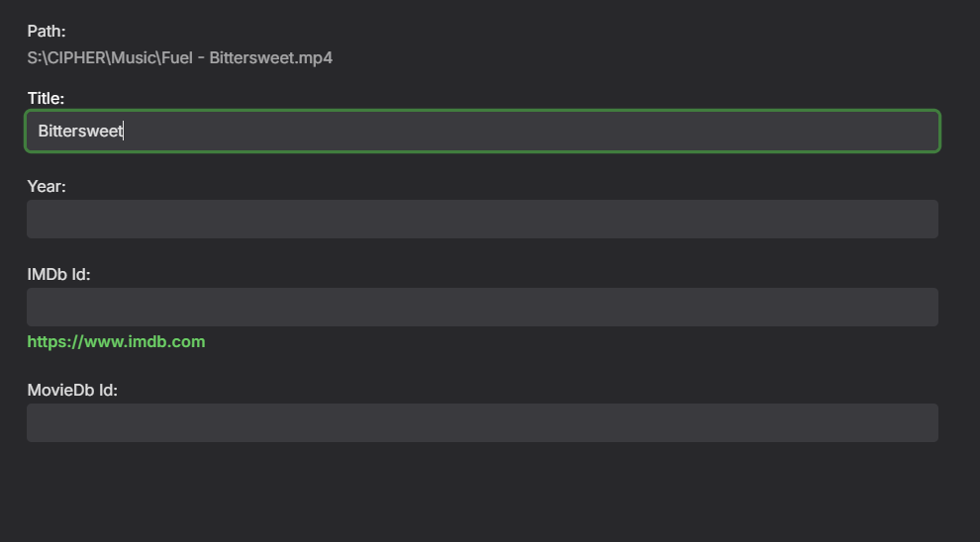The width and height of the screenshot is (980, 542).
Task: Click the "Path:" label
Action: [x=47, y=32]
